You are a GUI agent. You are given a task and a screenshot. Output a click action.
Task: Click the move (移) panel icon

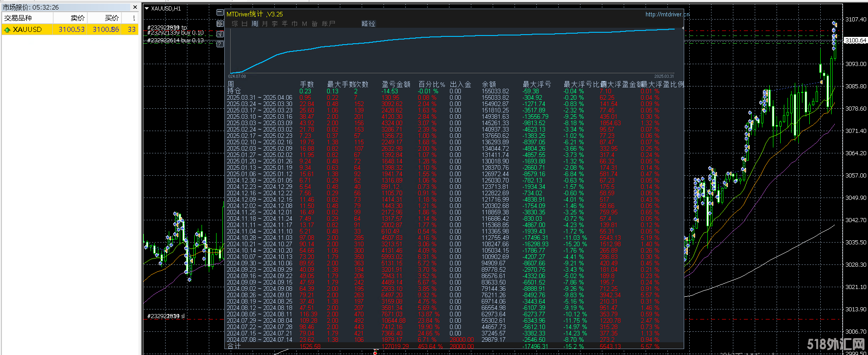[x=220, y=23]
